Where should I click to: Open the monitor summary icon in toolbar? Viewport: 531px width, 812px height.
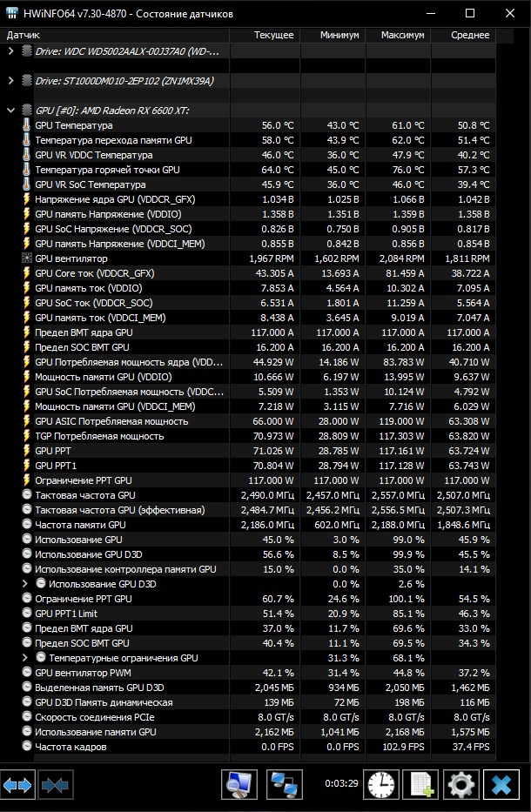pos(239,785)
